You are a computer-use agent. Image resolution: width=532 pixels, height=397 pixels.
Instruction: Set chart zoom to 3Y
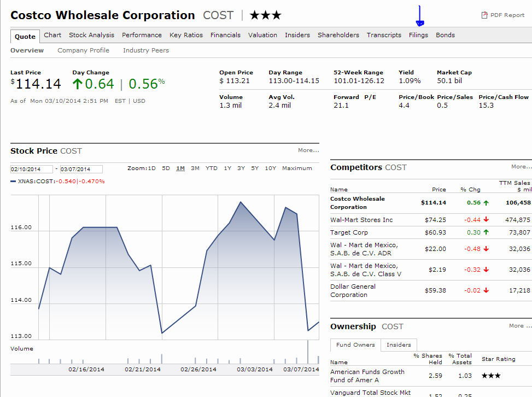241,168
